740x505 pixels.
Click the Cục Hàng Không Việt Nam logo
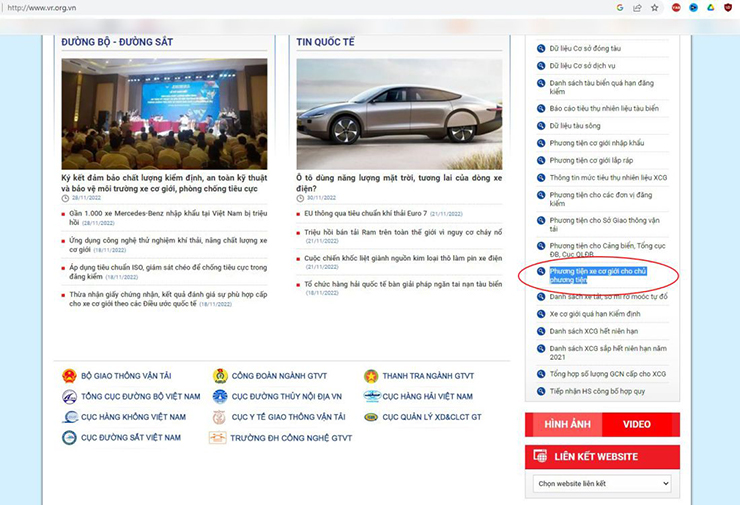(x=69, y=417)
